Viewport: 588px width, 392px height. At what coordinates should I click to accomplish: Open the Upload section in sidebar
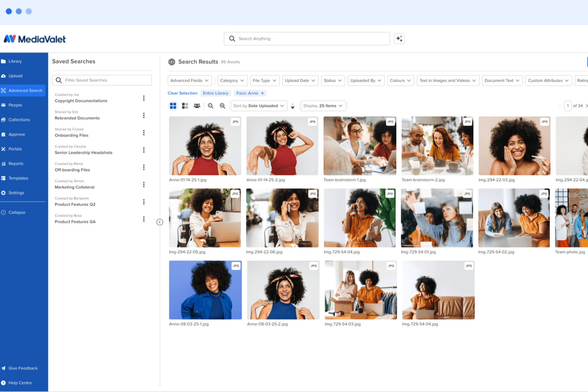[16, 75]
